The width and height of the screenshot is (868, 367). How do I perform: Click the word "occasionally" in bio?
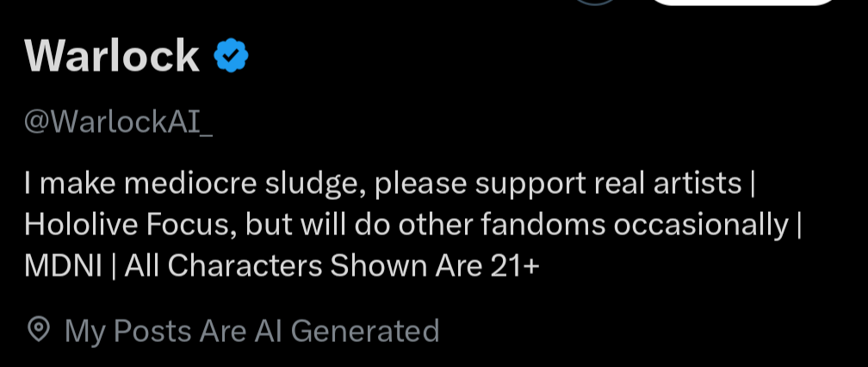coord(701,226)
